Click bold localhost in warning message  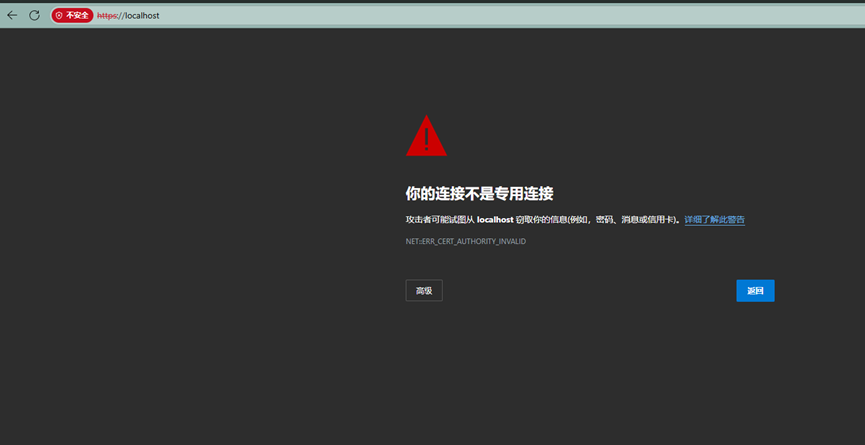click(x=495, y=219)
